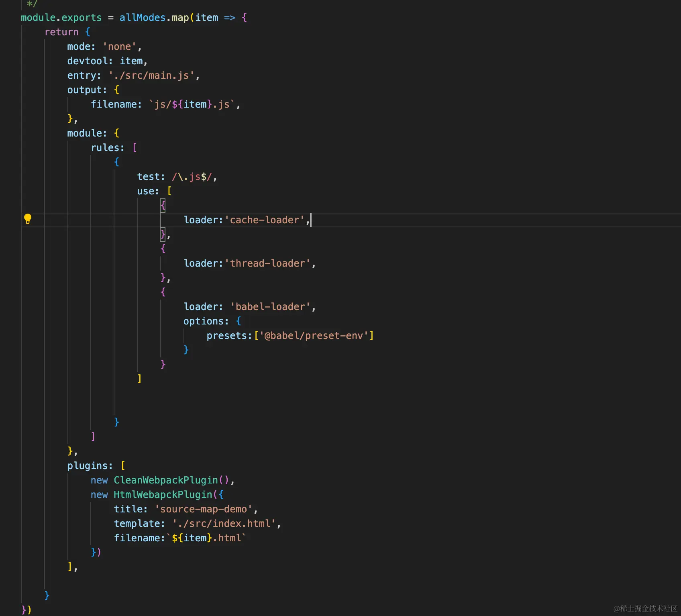681x616 pixels.
Task: Select the regex /\.js$/ in test
Action: coord(192,177)
